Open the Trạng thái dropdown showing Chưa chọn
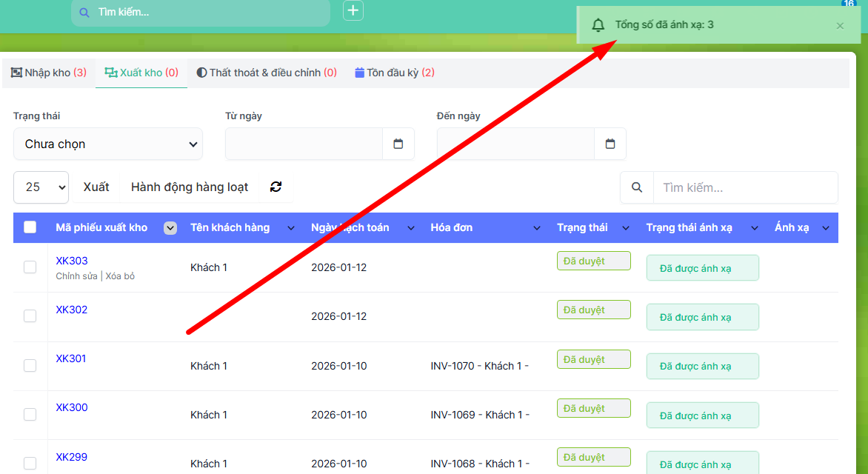868x474 pixels. click(108, 144)
